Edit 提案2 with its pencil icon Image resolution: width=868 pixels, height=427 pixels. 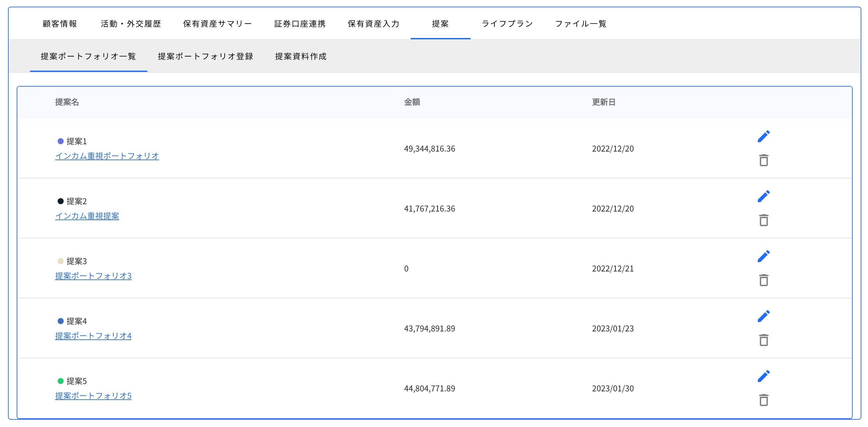tap(764, 196)
